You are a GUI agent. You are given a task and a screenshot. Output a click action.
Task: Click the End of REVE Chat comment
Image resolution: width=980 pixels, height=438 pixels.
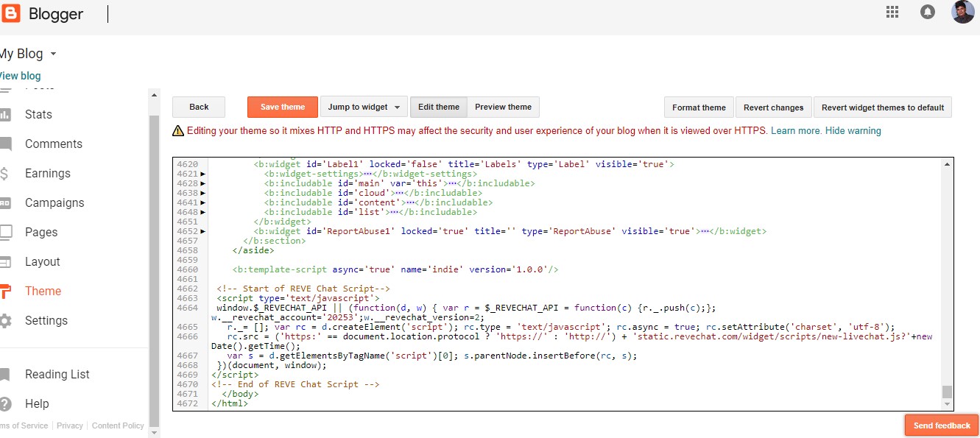coord(295,384)
